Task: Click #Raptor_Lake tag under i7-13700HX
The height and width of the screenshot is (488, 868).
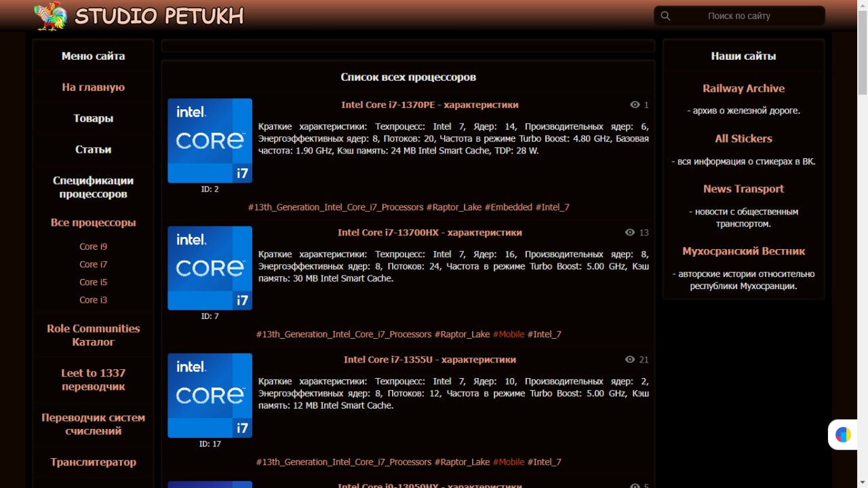Action: click(462, 334)
